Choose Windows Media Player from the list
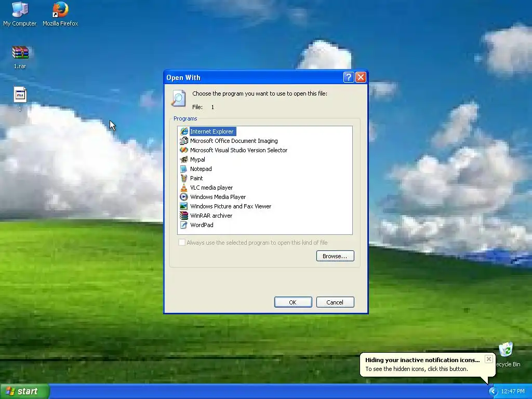Viewport: 532px width, 399px height. coord(218,197)
